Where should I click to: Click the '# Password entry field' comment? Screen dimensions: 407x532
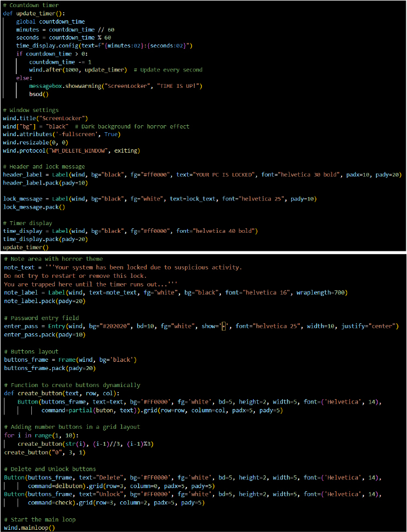41,318
